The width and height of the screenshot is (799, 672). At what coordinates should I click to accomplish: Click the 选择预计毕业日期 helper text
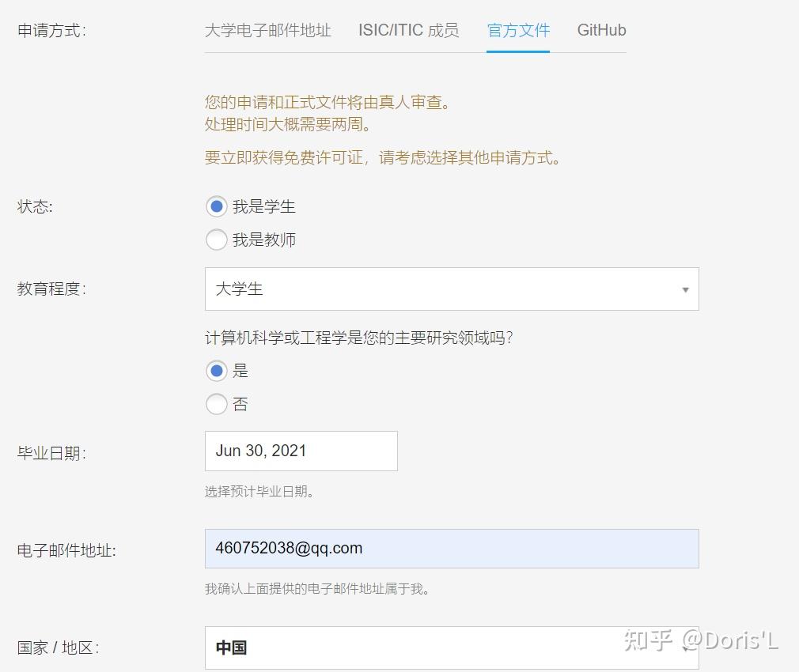[x=256, y=491]
